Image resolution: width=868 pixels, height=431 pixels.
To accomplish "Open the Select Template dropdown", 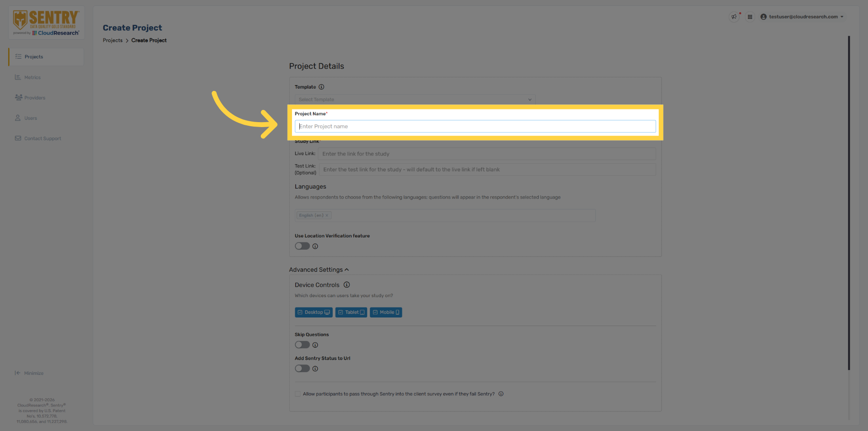I will [x=414, y=99].
